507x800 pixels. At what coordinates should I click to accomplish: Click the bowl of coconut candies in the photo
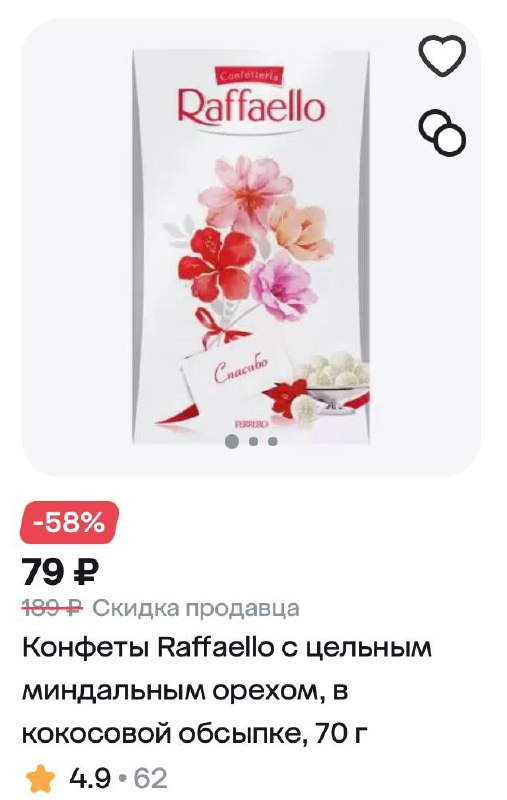point(334,382)
